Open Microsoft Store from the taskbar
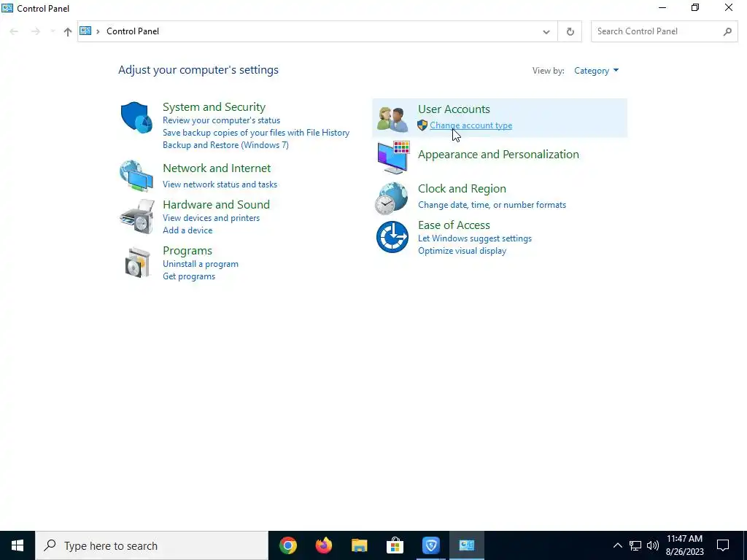This screenshot has width=747, height=560. tap(395, 545)
